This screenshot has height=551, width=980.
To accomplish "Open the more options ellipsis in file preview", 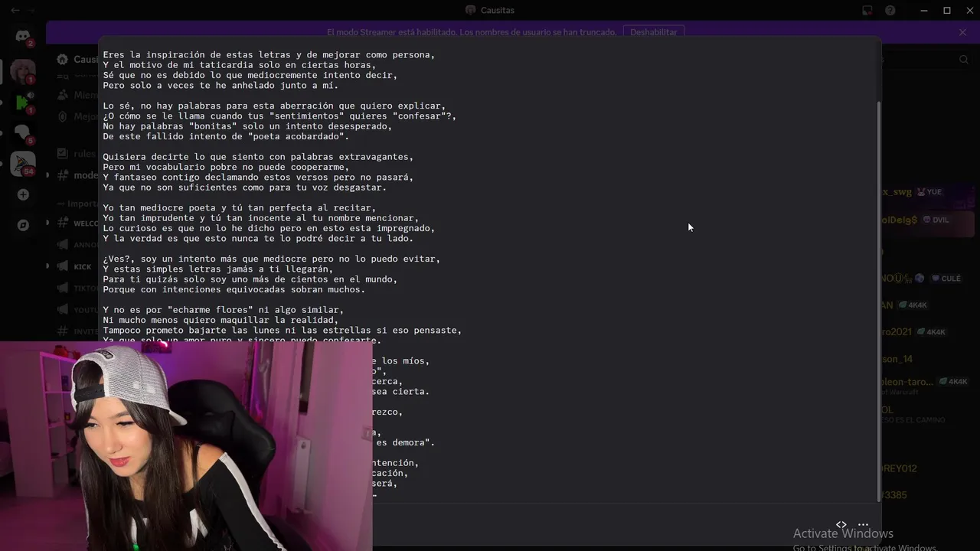I will point(863,524).
